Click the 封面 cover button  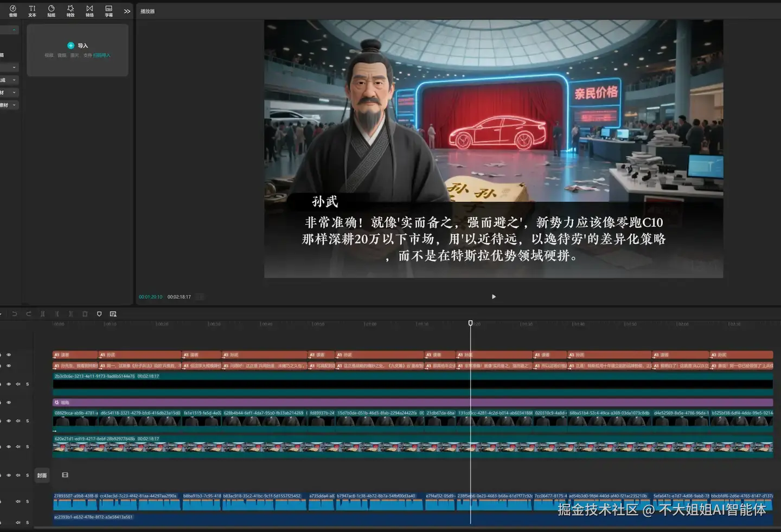click(42, 476)
